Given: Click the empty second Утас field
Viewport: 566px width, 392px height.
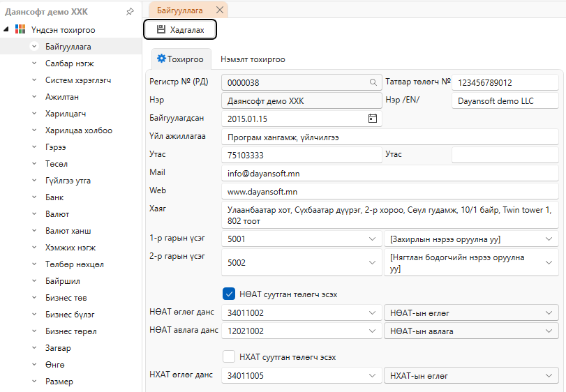Looking at the screenshot, I should (505, 155).
